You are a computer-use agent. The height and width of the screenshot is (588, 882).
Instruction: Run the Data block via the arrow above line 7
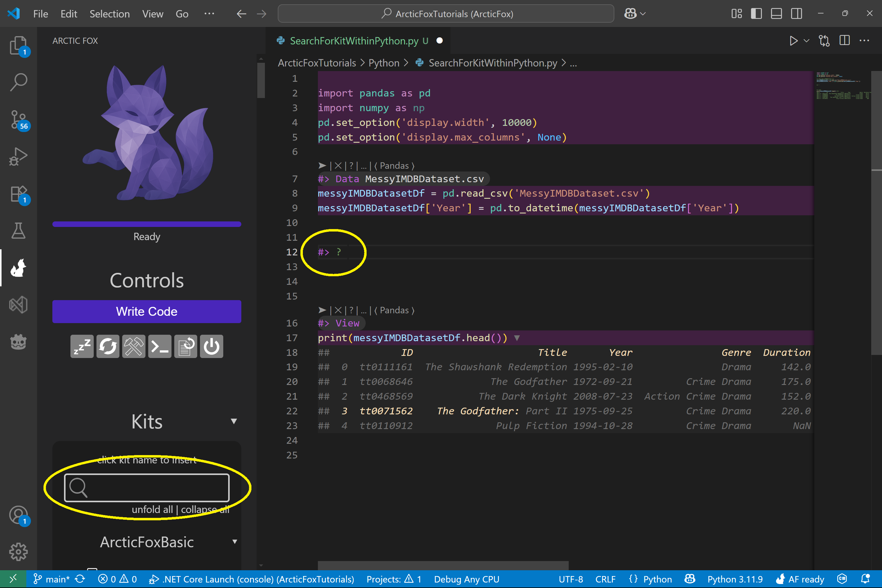(322, 165)
